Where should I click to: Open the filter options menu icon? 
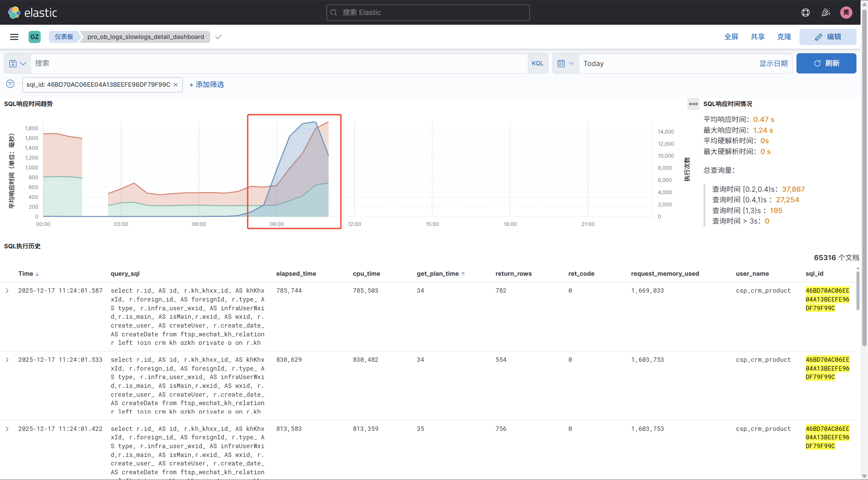(x=10, y=84)
